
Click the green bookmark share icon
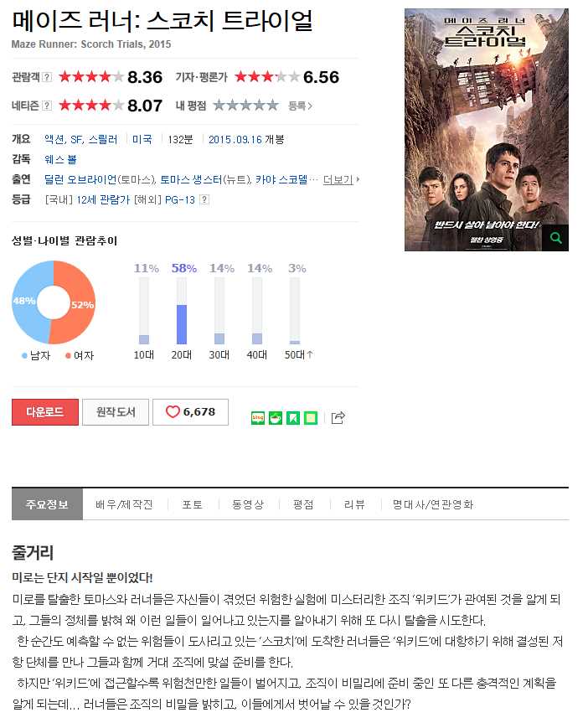pos(293,418)
